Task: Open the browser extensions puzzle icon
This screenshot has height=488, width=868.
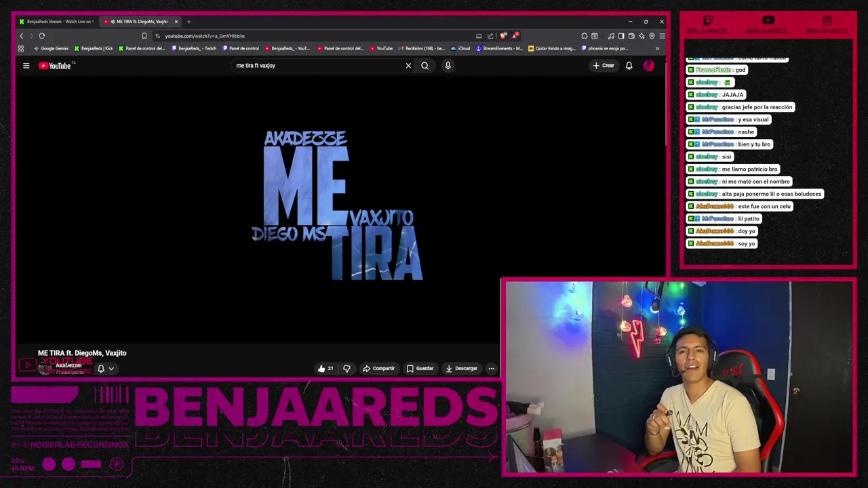Action: click(x=585, y=36)
